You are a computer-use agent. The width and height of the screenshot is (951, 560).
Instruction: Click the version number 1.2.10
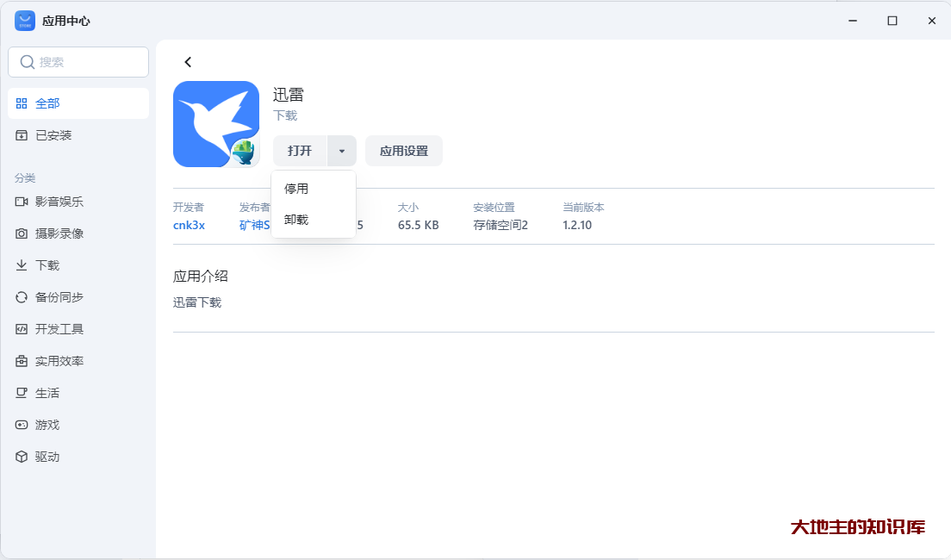[x=577, y=225]
